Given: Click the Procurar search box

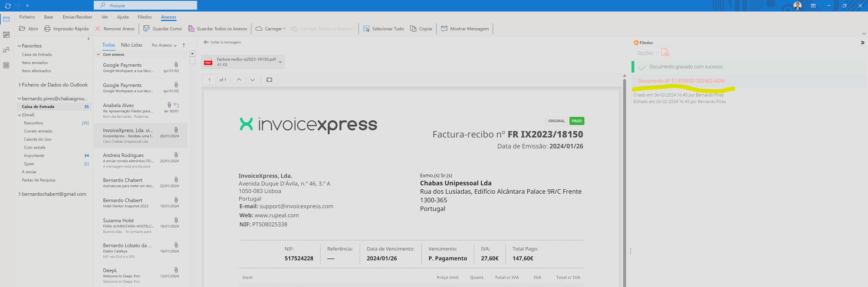Looking at the screenshot, I should click(x=145, y=6).
